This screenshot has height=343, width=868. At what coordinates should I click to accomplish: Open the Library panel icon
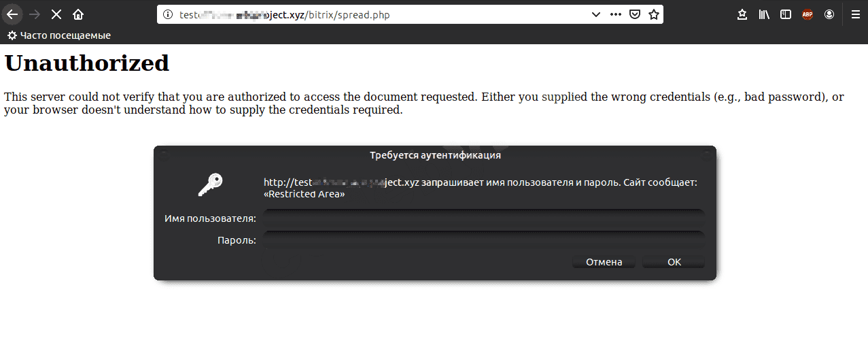(764, 14)
